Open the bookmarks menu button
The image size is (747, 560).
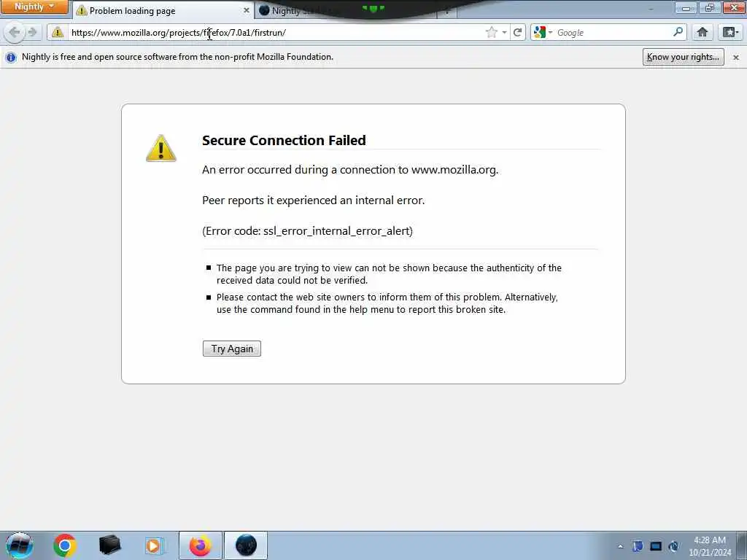click(730, 32)
